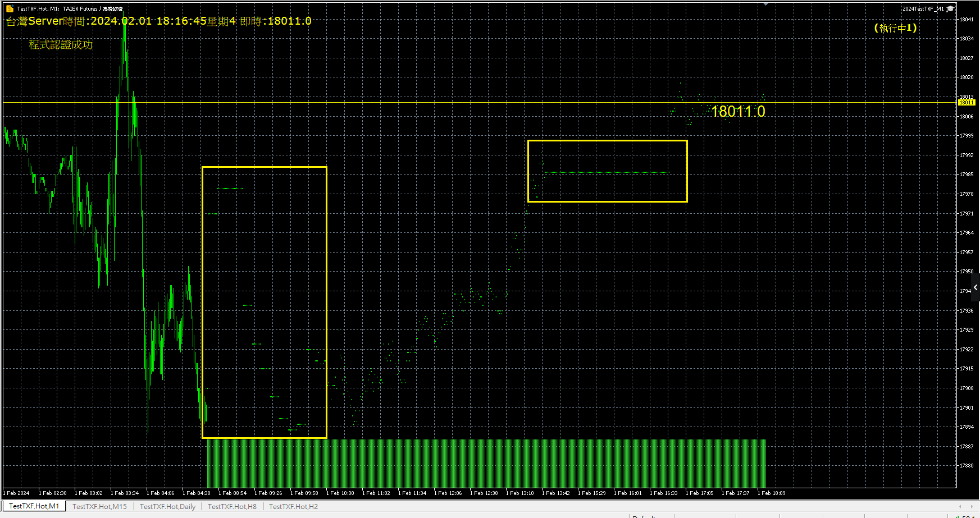Open the TestTXF.Hot,M15 chart tab
This screenshot has width=980, height=518.
(x=99, y=506)
